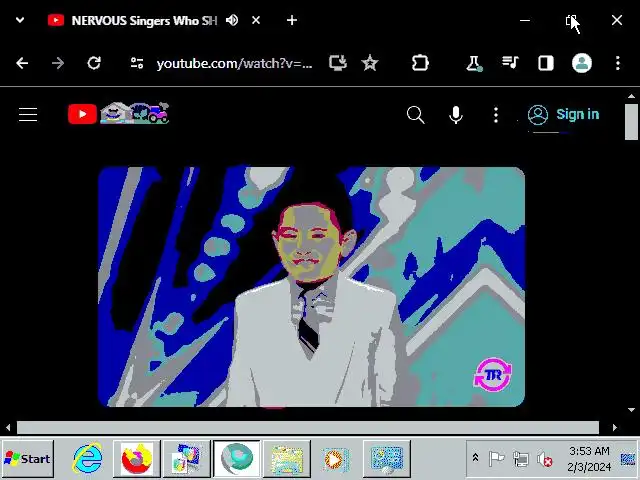The image size is (640, 480).
Task: Open the Extensions puzzle menu
Action: [x=420, y=63]
